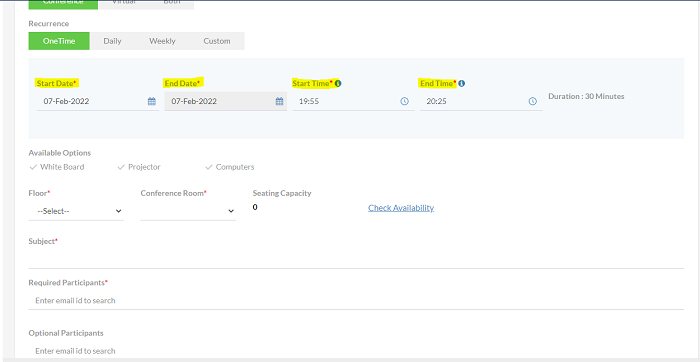Click the Subject input field
The width and height of the screenshot is (700, 362).
tap(356, 259)
